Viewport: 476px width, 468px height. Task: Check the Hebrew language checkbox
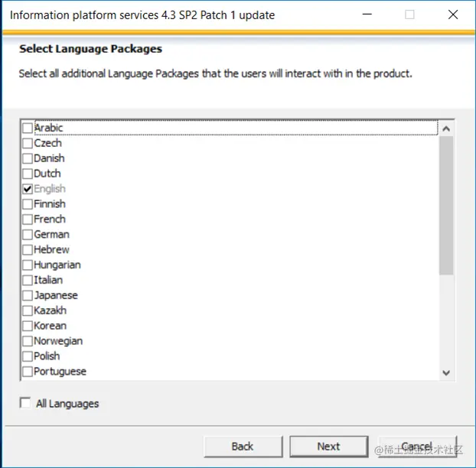coord(28,249)
